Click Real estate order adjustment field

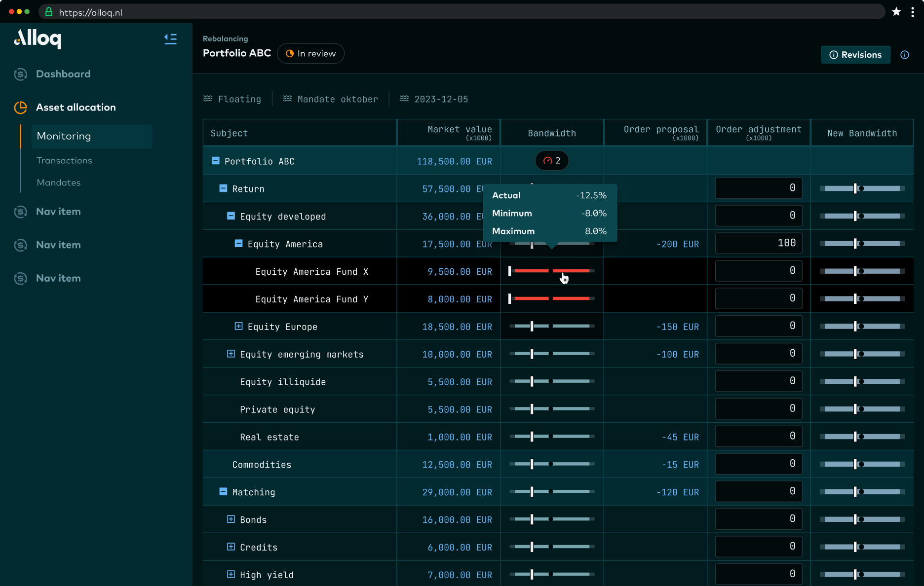[x=759, y=436]
